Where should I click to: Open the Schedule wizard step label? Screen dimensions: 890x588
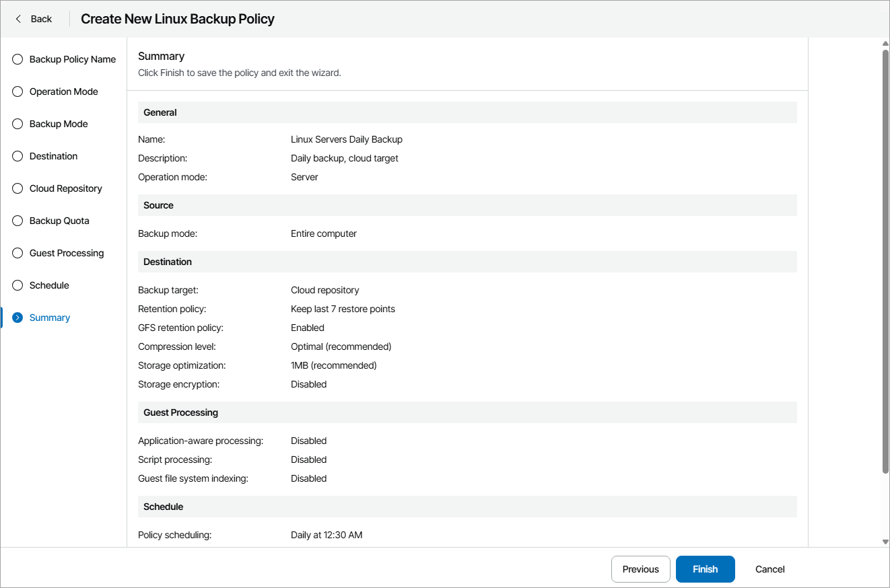coord(49,285)
